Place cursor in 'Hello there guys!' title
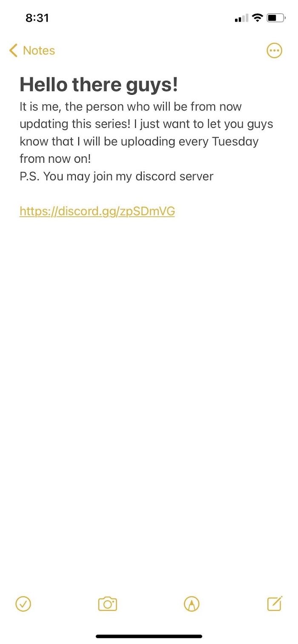Viewport: 298px width, 644px height. point(99,85)
